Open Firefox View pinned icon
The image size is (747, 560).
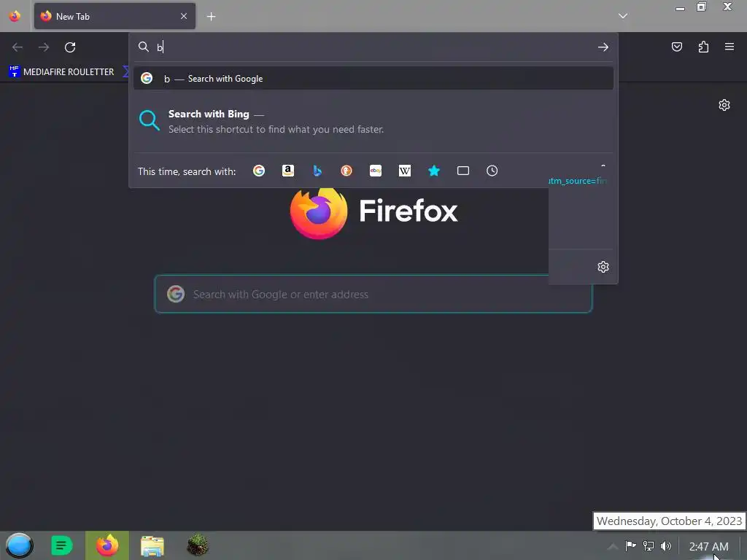15,16
